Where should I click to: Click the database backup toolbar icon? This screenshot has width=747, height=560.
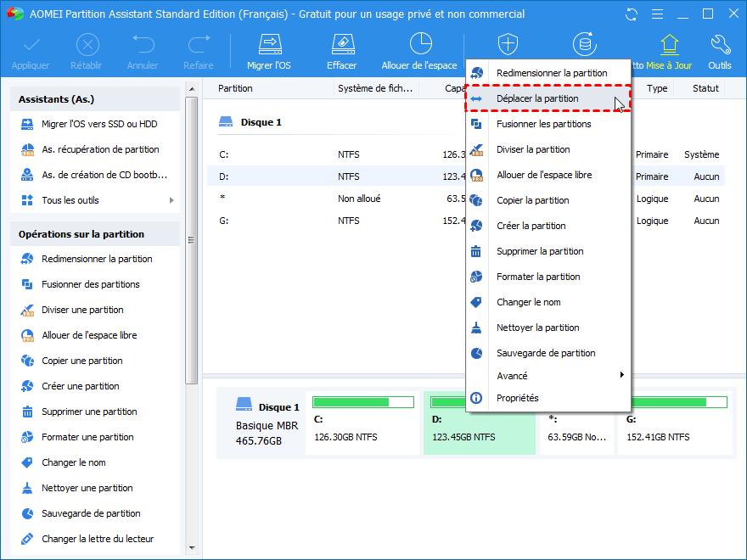(x=585, y=44)
